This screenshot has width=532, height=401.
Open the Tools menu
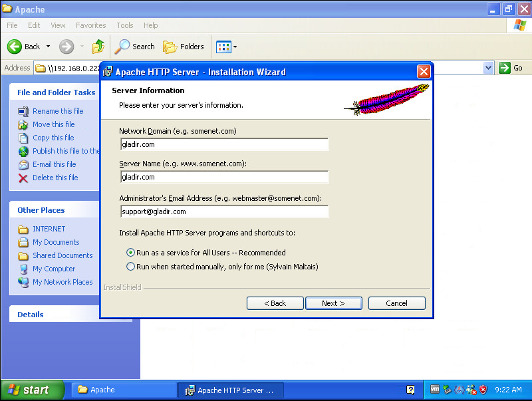point(125,25)
